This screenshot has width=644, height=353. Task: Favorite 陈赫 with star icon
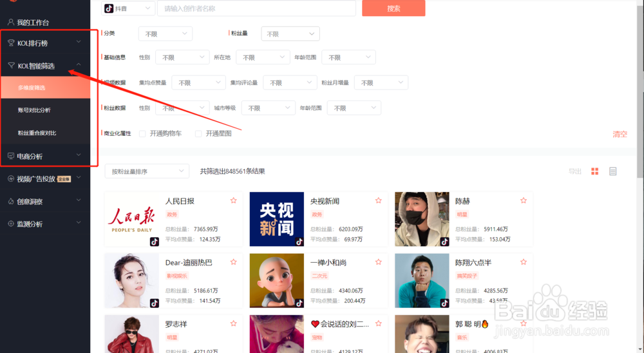click(523, 200)
